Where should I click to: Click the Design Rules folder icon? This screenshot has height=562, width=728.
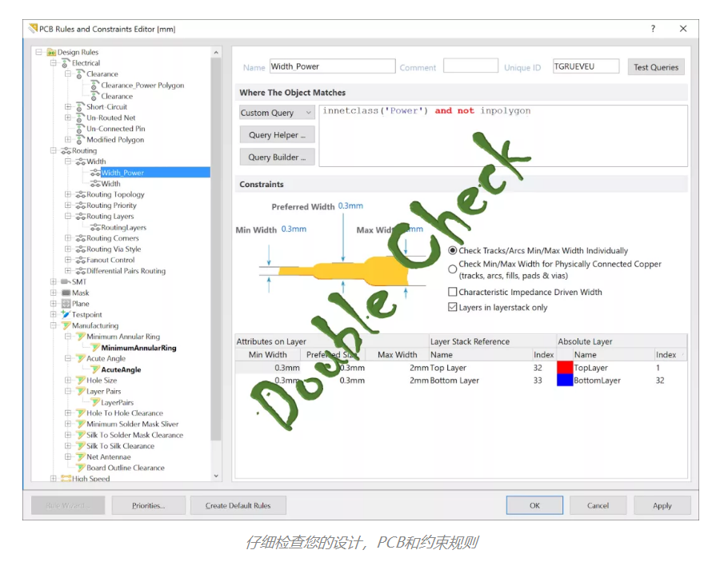52,52
